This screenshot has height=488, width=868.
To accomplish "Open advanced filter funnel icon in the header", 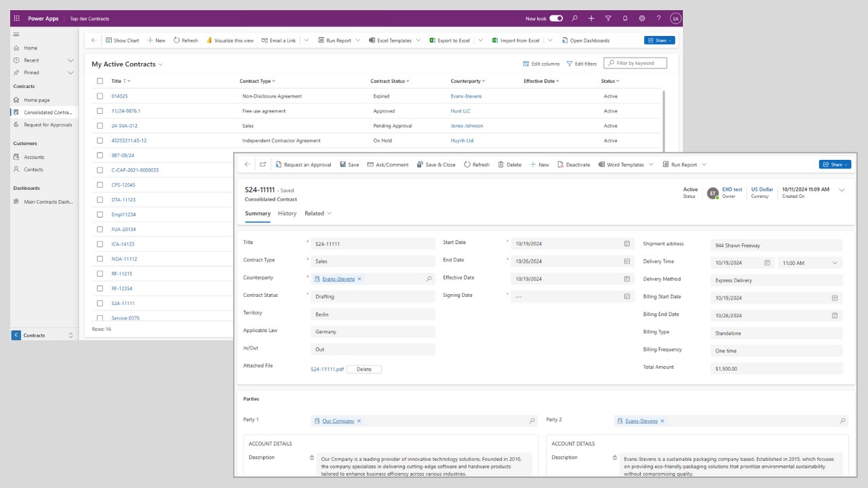I will 608,18.
